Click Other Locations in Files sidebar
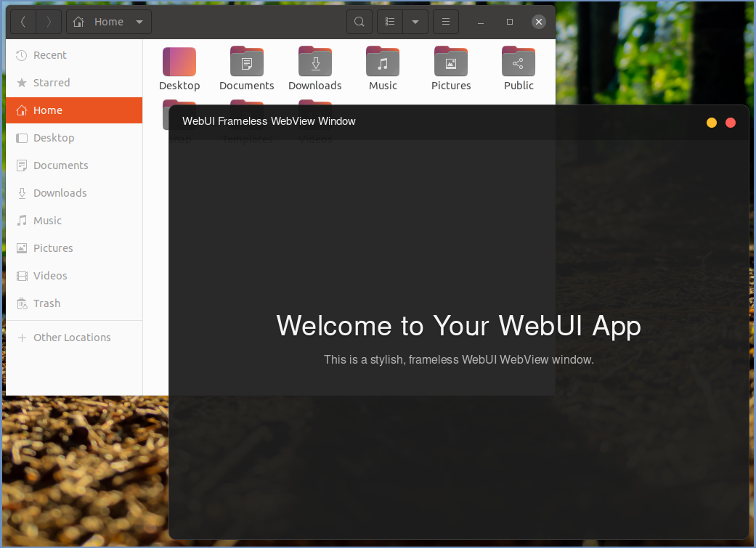The image size is (756, 548). pyautogui.click(x=74, y=338)
